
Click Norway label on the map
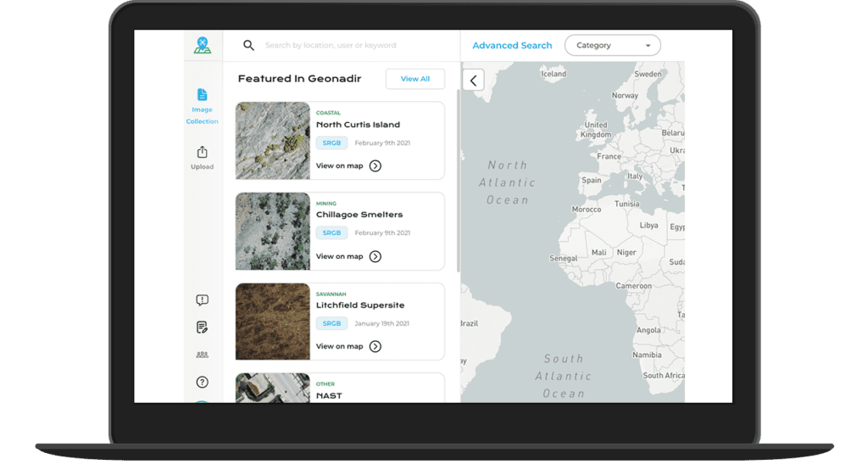click(x=625, y=95)
